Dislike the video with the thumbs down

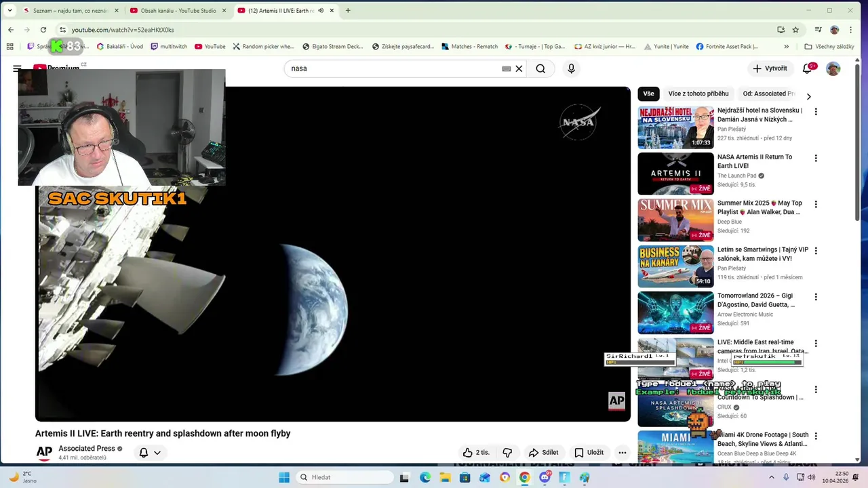click(x=507, y=453)
